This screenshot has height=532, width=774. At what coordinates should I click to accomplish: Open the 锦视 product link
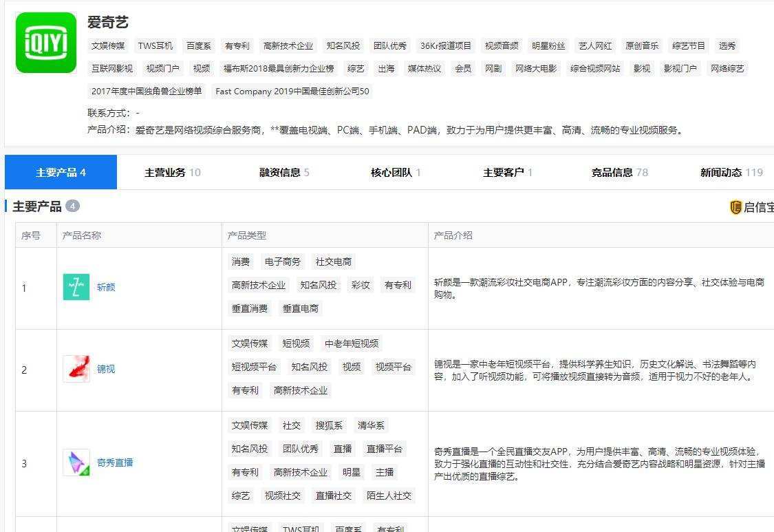(106, 369)
